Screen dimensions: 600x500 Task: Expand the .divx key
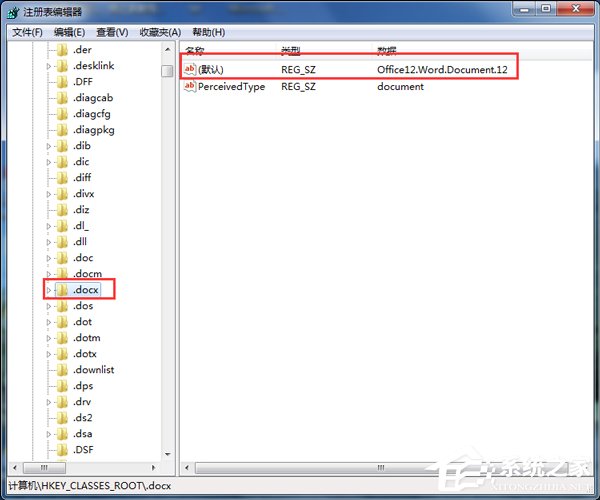tap(49, 194)
